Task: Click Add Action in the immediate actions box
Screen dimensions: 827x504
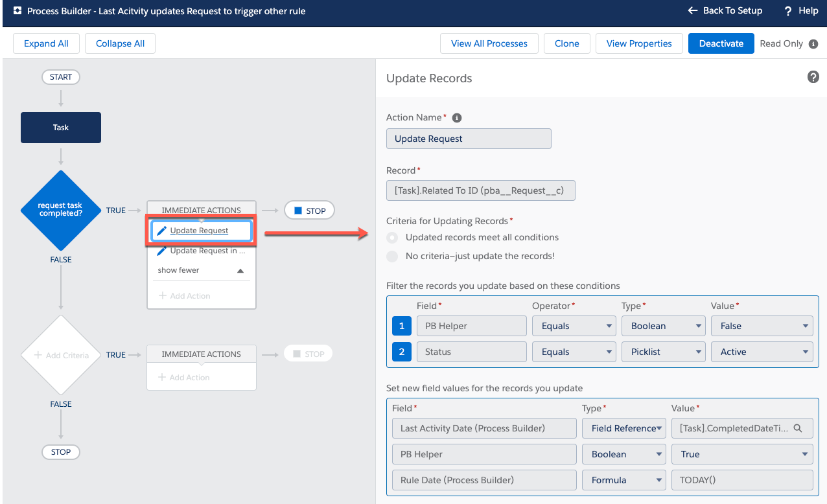Action: coord(185,295)
